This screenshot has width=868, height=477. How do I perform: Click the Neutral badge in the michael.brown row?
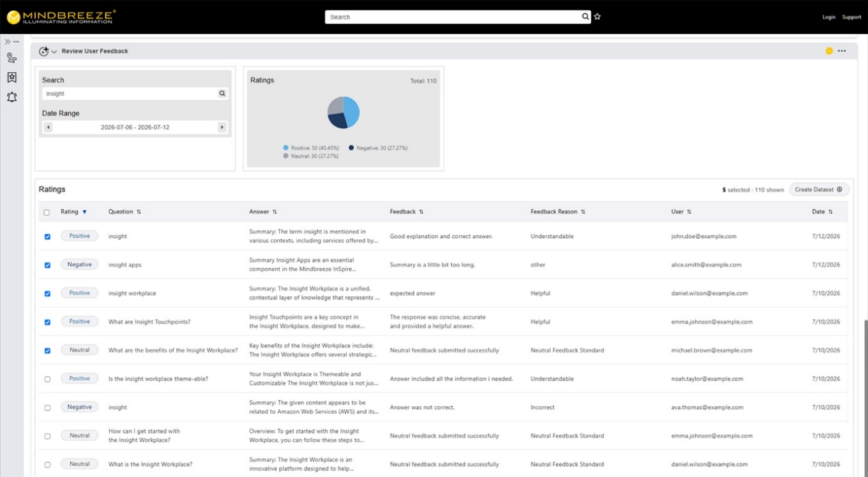(79, 350)
